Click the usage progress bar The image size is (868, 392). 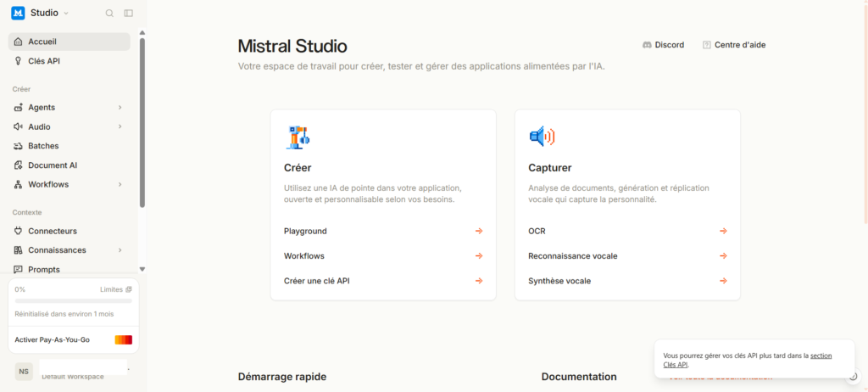click(x=73, y=301)
